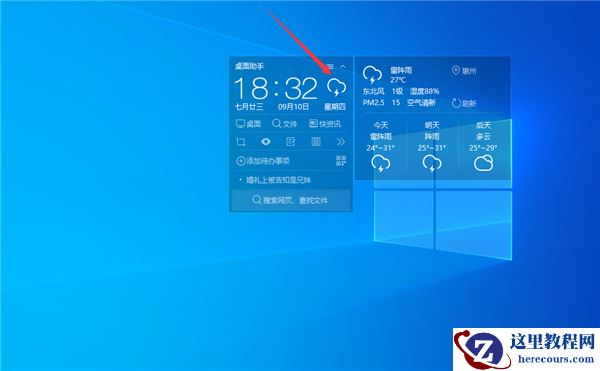Click the 桌面助手 title label
Screen dimensions: 600x371
point(249,67)
